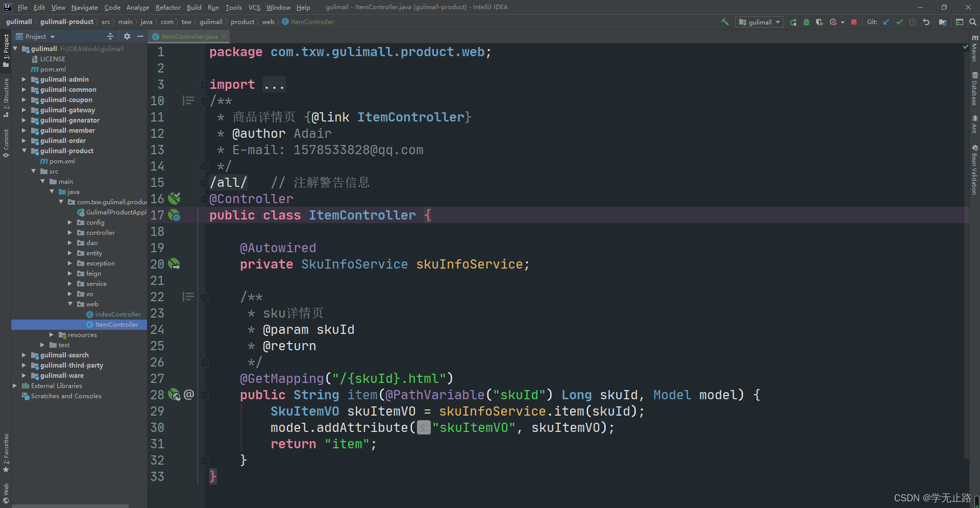The height and width of the screenshot is (508, 980).
Task: Click the Collapse All icon in Project panel
Action: [x=110, y=36]
